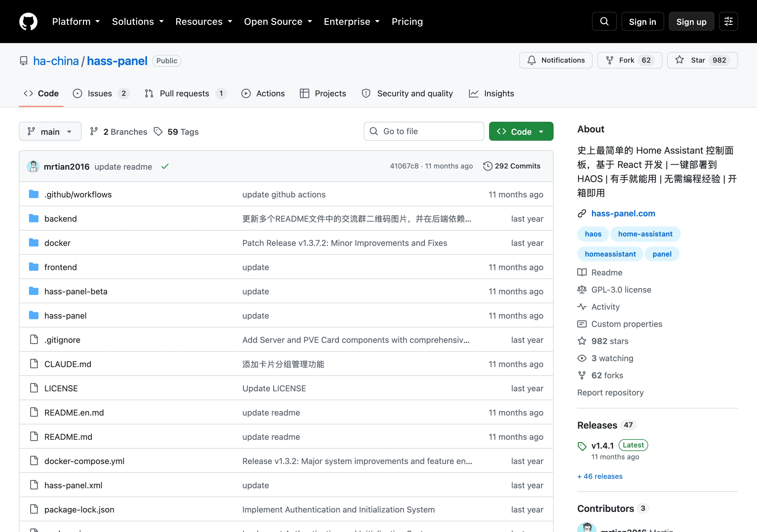Open the .github/workflows folder
757x532 pixels.
click(x=78, y=194)
